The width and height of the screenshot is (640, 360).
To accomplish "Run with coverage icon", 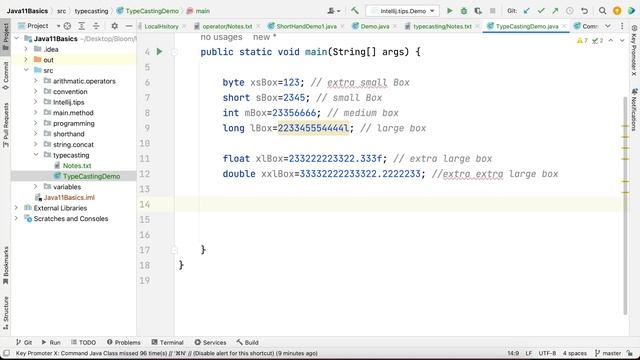I will 478,11.
